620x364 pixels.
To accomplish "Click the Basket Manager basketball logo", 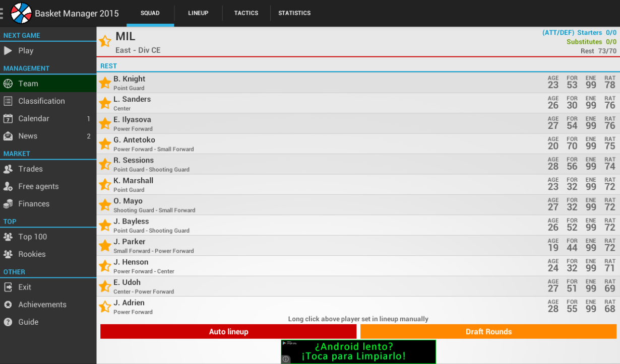I will pos(21,13).
